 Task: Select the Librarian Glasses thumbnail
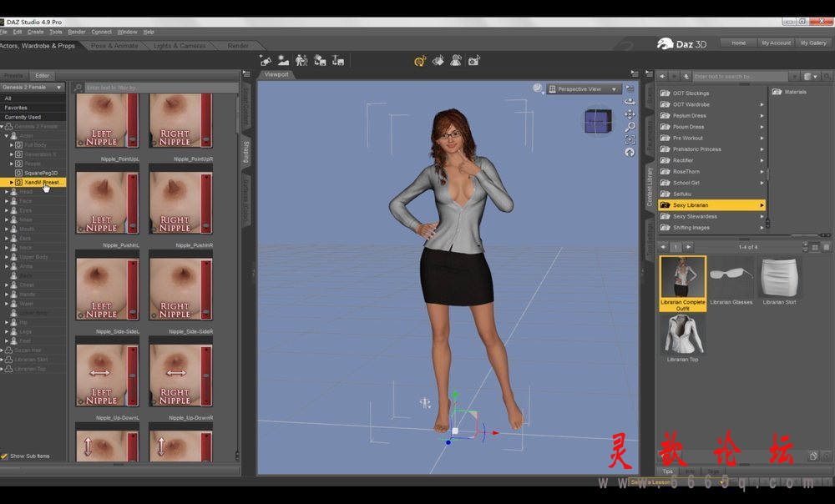[731, 280]
